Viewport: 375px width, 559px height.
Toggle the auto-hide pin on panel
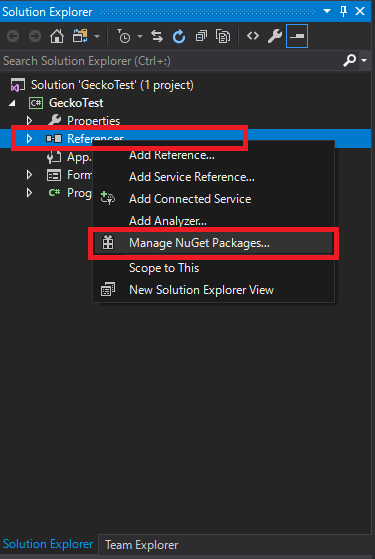coord(344,11)
